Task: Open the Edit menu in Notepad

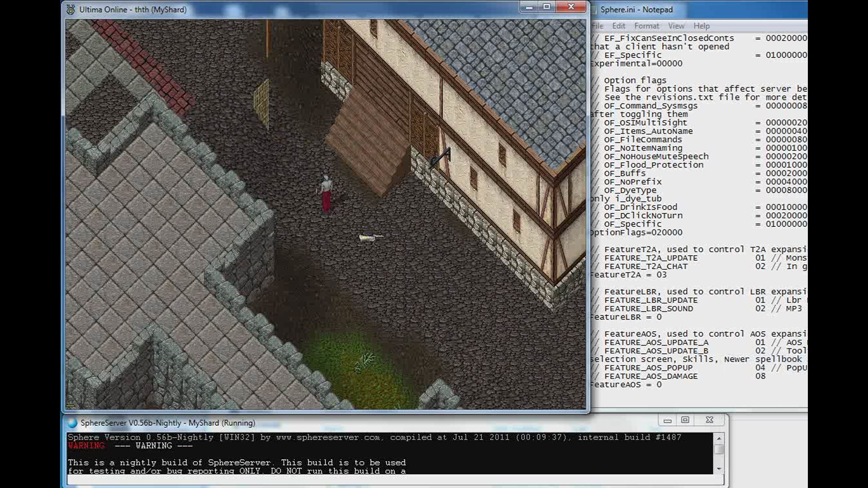Action: [618, 26]
